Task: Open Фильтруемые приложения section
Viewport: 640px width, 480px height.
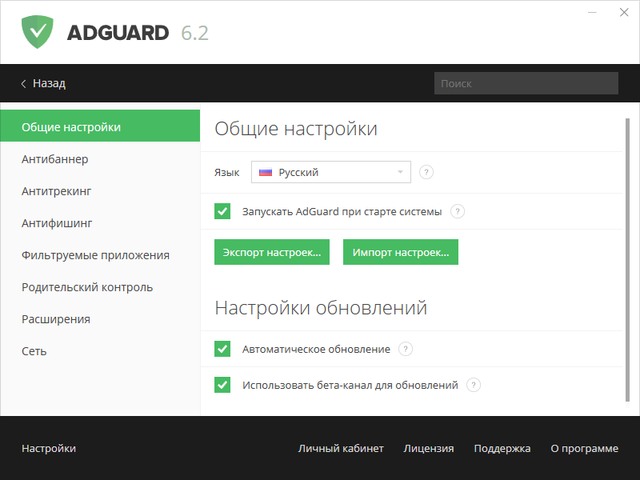Action: click(95, 255)
